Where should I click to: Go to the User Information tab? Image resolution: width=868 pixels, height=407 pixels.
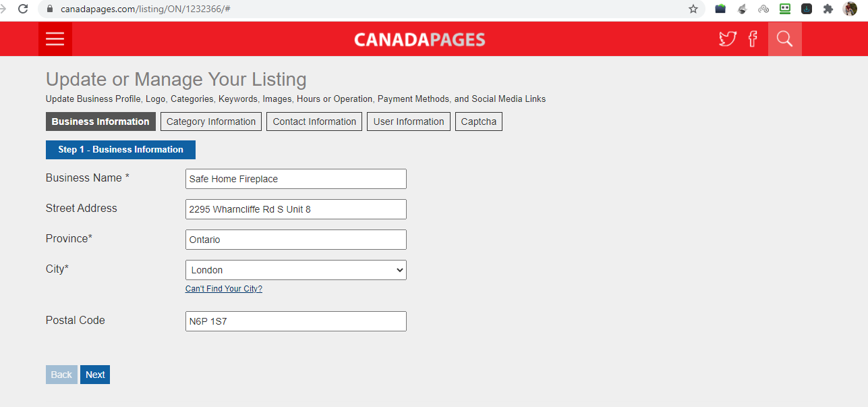pyautogui.click(x=409, y=121)
